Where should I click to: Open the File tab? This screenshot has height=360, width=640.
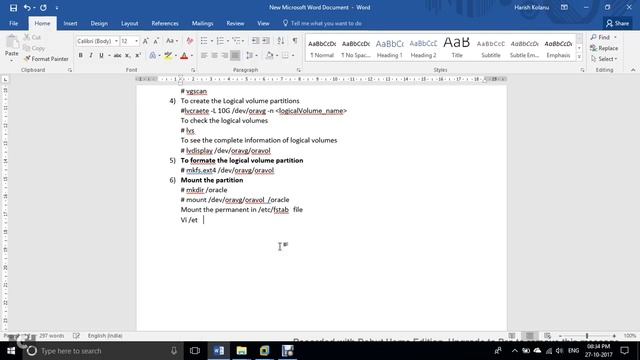13,23
